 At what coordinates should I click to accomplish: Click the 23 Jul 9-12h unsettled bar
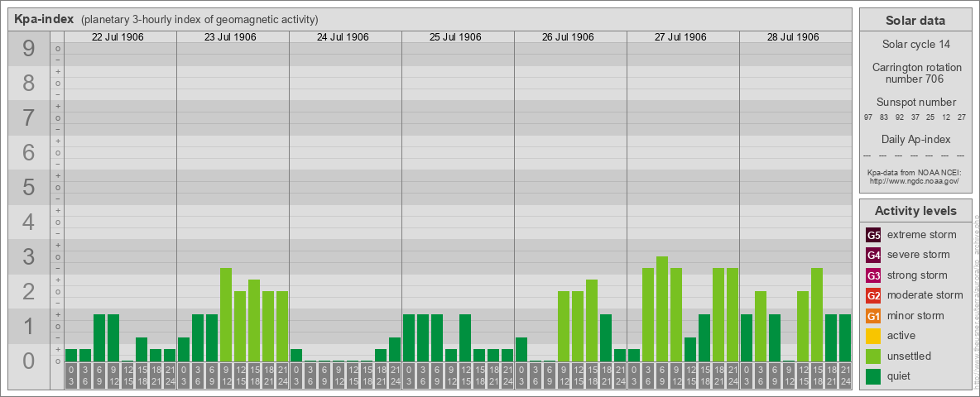226,314
